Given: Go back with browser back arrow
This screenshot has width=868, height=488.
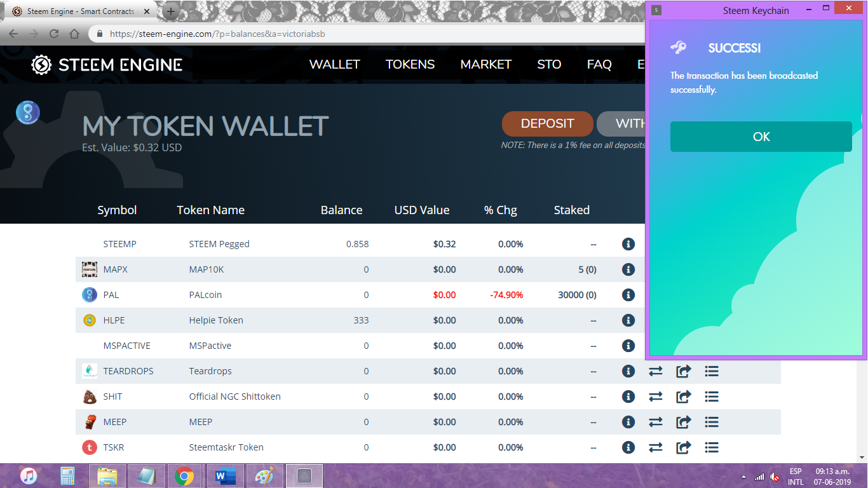Looking at the screenshot, I should pos(13,34).
